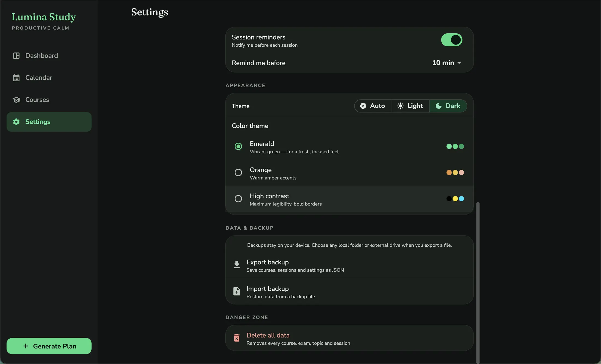Click the Orange theme color dots
601x364 pixels.
pyautogui.click(x=455, y=172)
